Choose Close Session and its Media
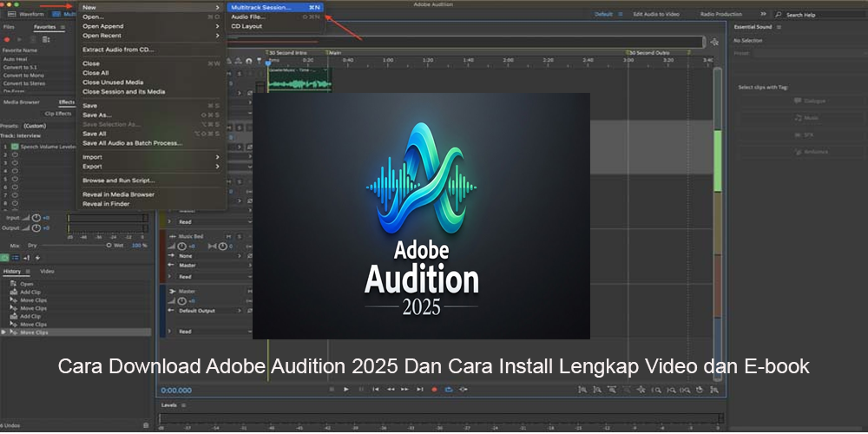 coord(151,92)
